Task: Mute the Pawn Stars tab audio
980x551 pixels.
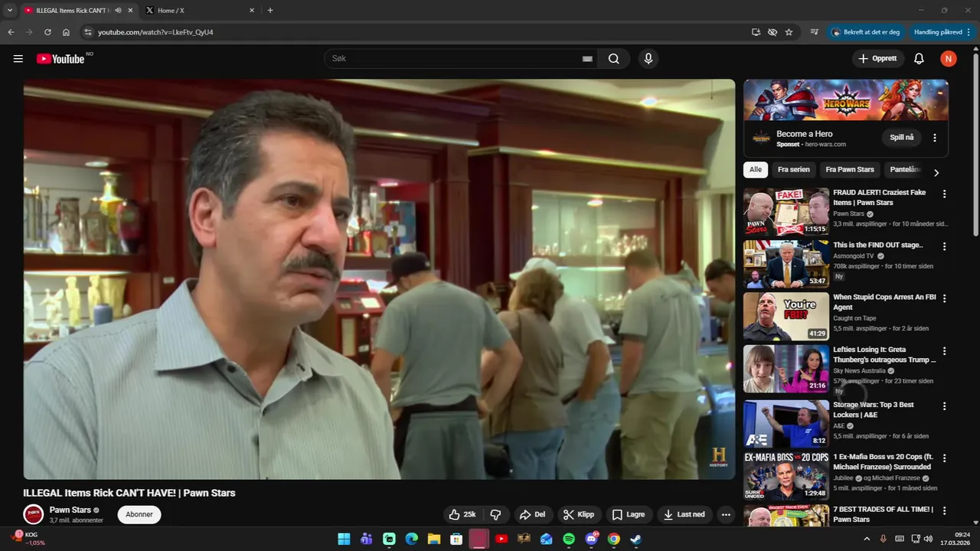Action: pyautogui.click(x=118, y=11)
